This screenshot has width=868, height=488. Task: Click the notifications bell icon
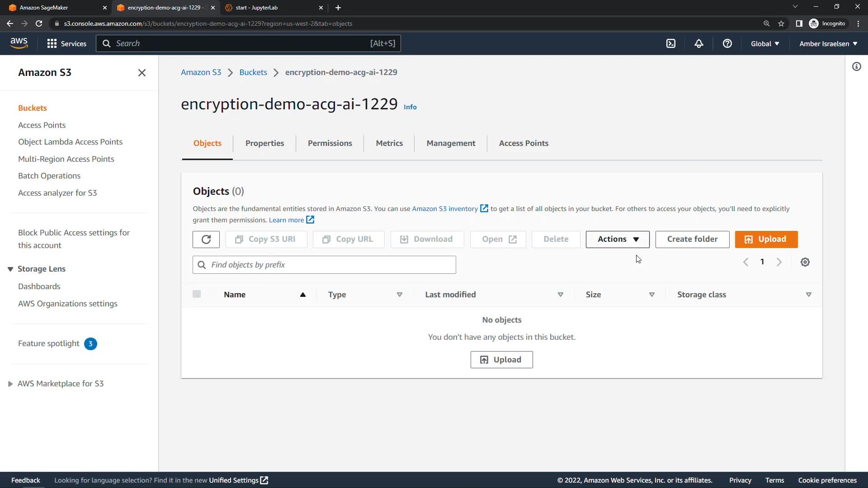pos(699,43)
